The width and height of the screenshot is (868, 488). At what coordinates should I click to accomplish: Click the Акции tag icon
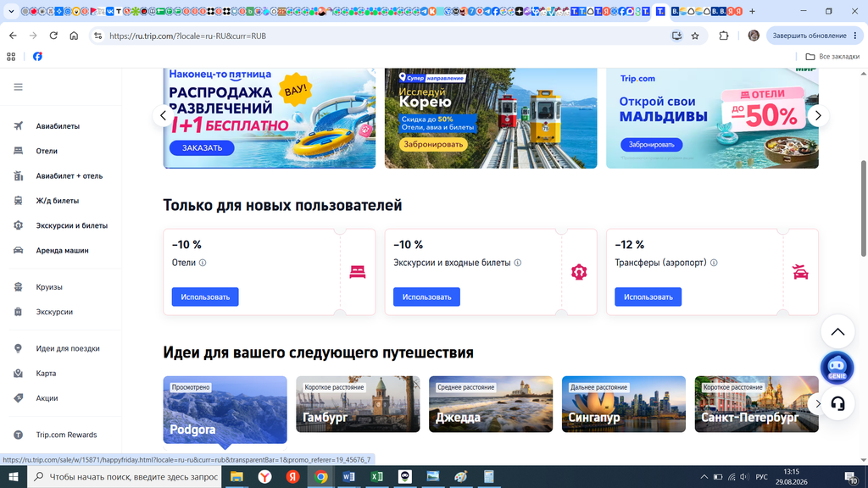(x=19, y=398)
